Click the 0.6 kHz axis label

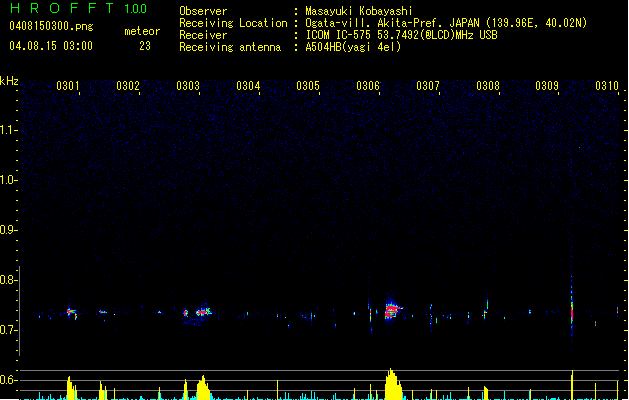pyautogui.click(x=8, y=380)
